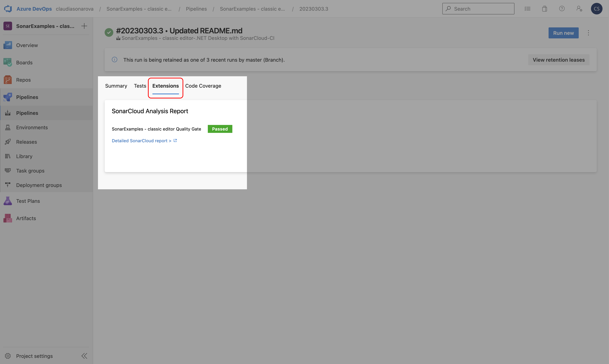Open the pipelines Library
This screenshot has height=364, width=609.
(46, 156)
